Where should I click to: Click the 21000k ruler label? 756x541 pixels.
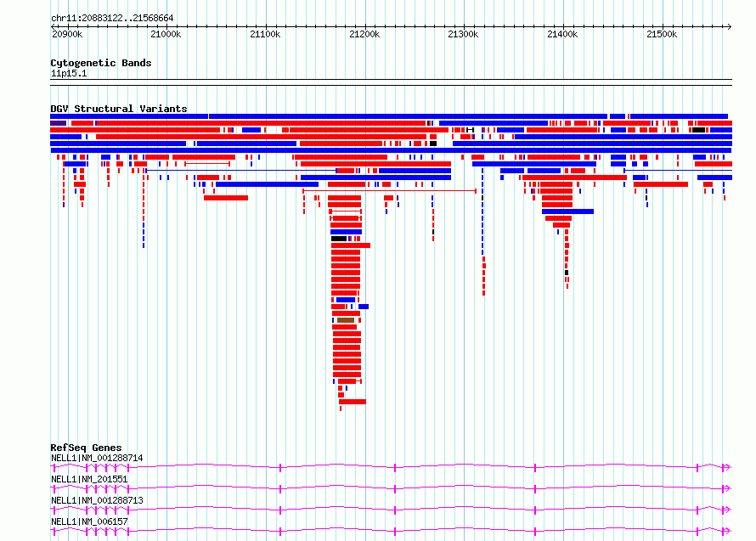[166, 34]
